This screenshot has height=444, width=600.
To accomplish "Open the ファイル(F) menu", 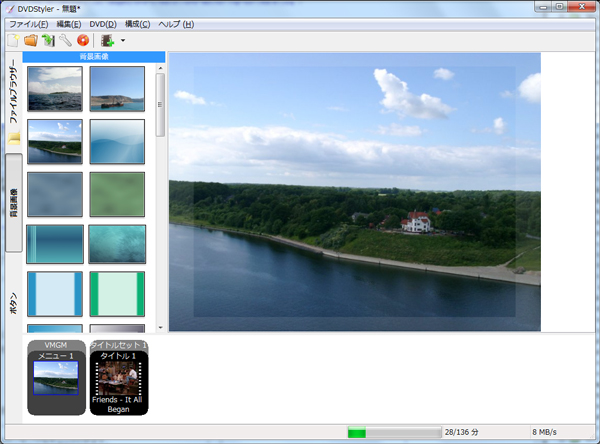I will (x=29, y=24).
